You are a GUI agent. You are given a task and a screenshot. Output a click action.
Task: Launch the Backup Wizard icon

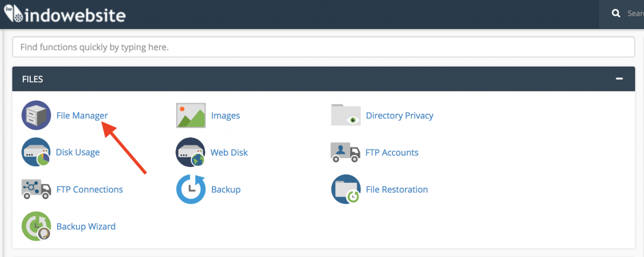[36, 226]
